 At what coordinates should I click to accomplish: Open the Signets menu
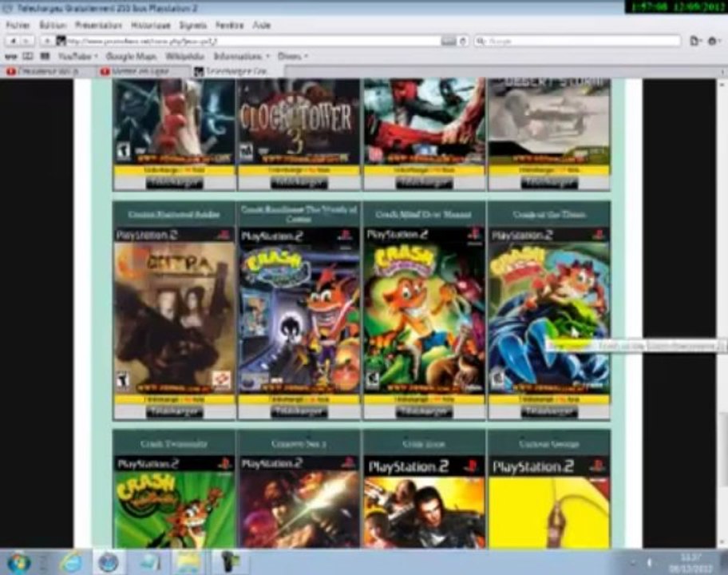[192, 25]
